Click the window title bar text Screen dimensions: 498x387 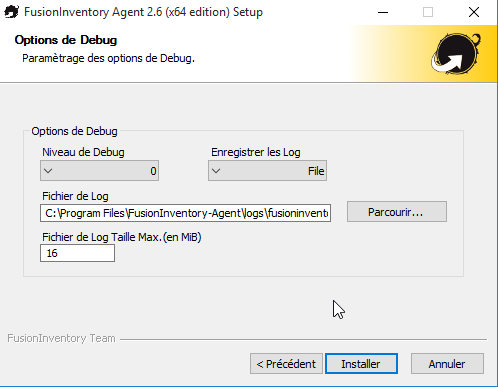click(143, 12)
